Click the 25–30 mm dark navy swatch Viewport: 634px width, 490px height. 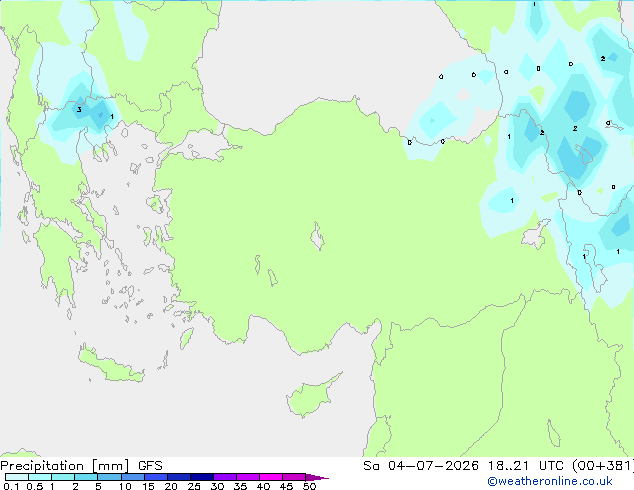click(202, 477)
